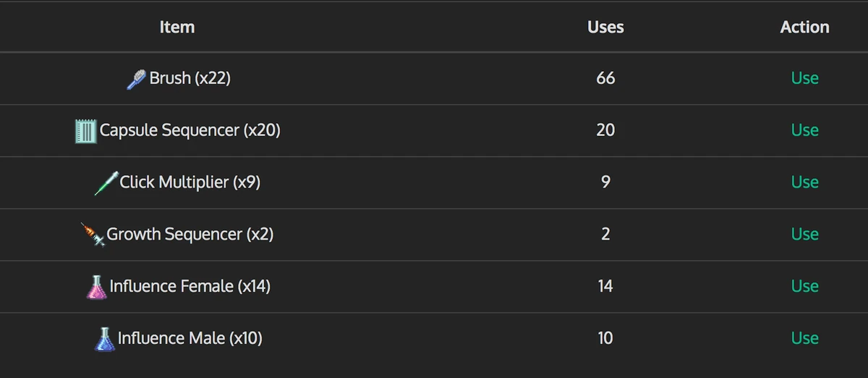This screenshot has width=868, height=378.
Task: Click the 66 uses count for Brush
Action: (x=605, y=78)
